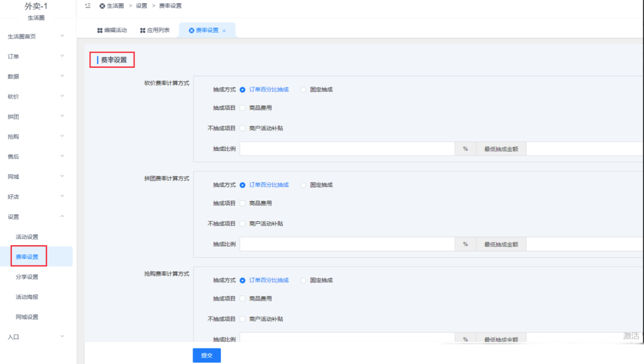
Task: Switch to the 应用列表 tab
Action: [155, 30]
